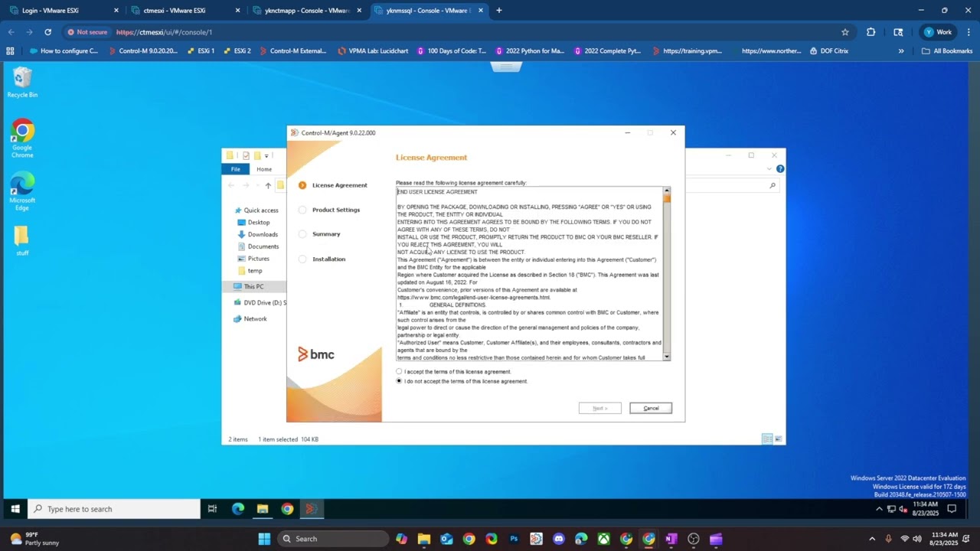This screenshot has height=551, width=980.
Task: Open File Explorer in VM taskbar
Action: [x=263, y=509]
